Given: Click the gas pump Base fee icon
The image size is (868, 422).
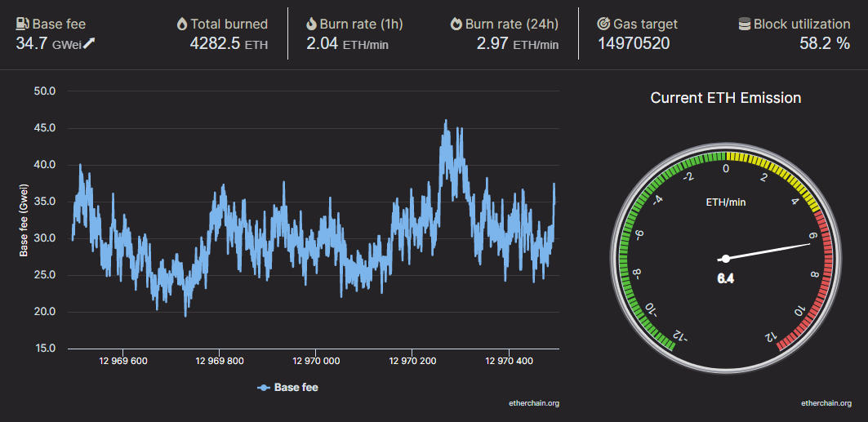Looking at the screenshot, I should [x=23, y=24].
